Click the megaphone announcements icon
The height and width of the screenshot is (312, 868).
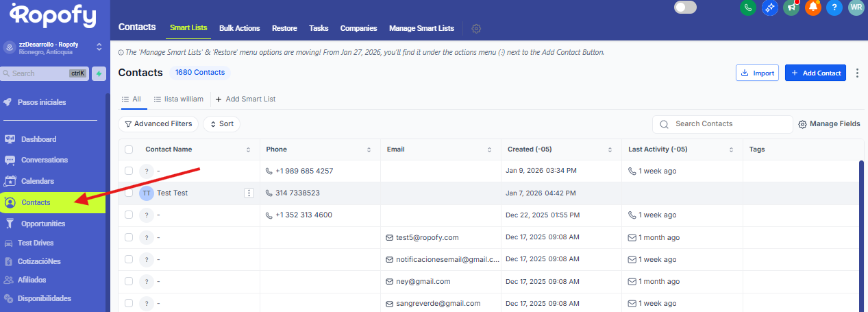[x=791, y=8]
